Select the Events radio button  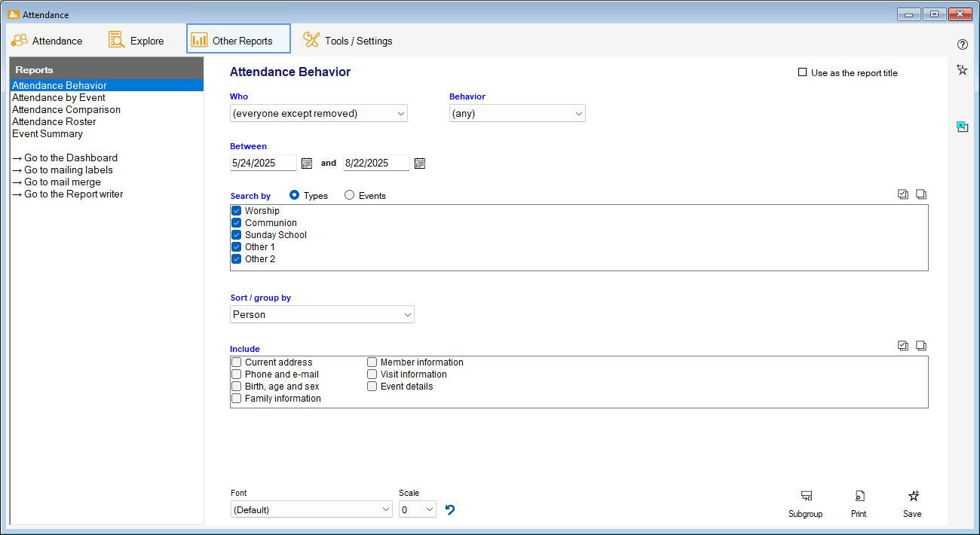(x=349, y=195)
